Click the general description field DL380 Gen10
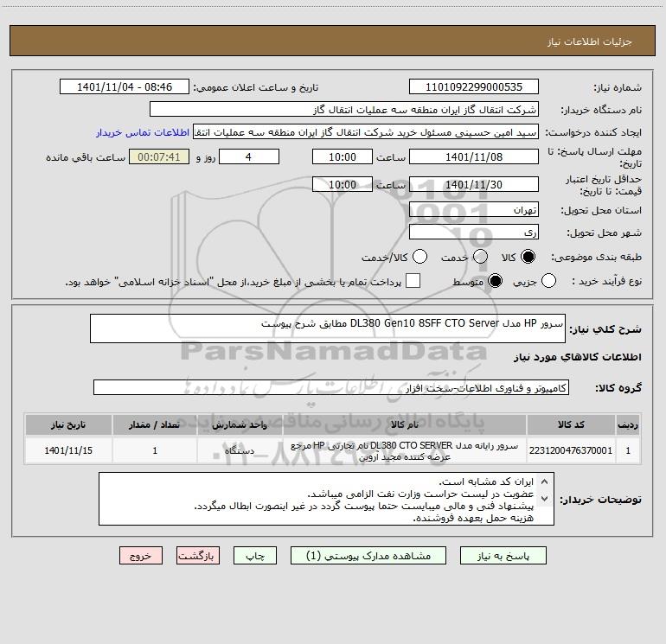Viewport: 666px width, 644px height. (x=328, y=328)
